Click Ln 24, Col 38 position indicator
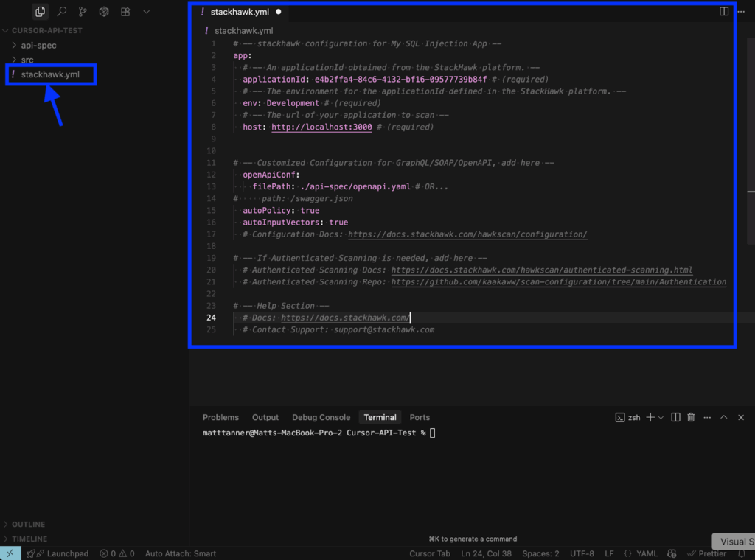This screenshot has width=755, height=560. pyautogui.click(x=486, y=553)
